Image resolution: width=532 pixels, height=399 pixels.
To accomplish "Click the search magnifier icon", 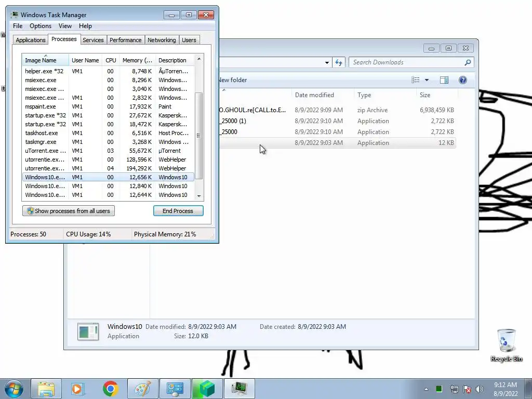I will (x=468, y=62).
